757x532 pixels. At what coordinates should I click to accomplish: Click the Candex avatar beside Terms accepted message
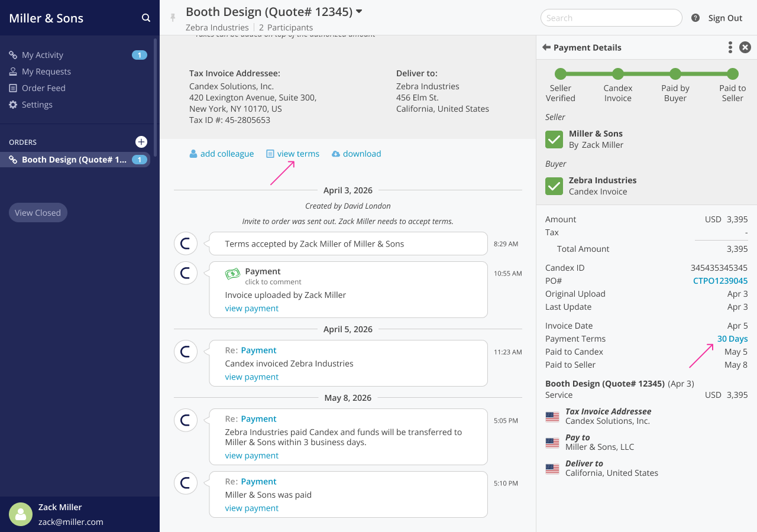[x=186, y=244]
